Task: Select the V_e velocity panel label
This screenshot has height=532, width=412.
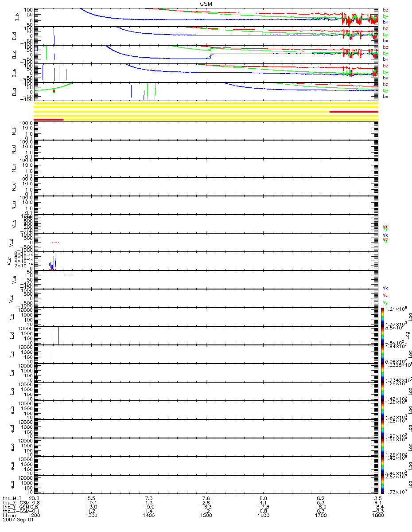Action: (14, 280)
